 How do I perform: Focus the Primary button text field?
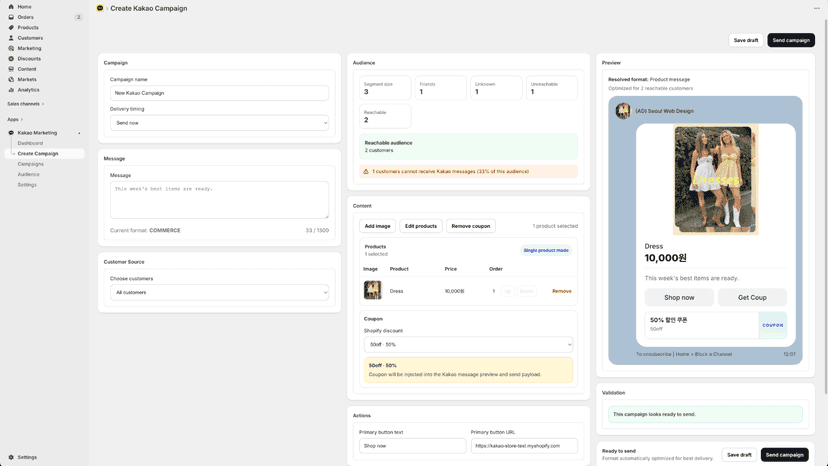coord(412,446)
